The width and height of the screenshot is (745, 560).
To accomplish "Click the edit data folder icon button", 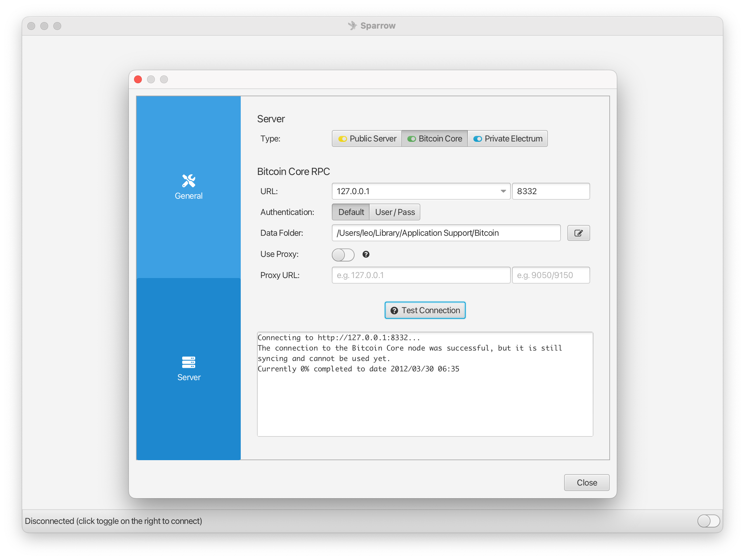I will point(579,233).
